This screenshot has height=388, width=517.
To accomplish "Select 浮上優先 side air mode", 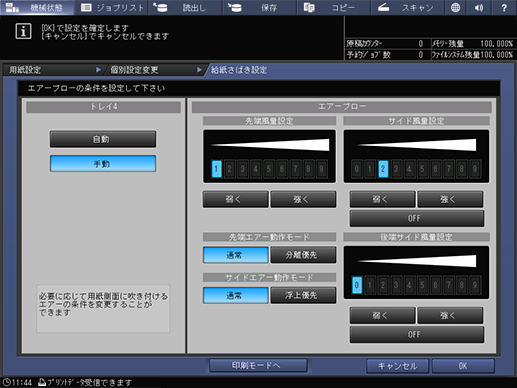I will 303,295.
